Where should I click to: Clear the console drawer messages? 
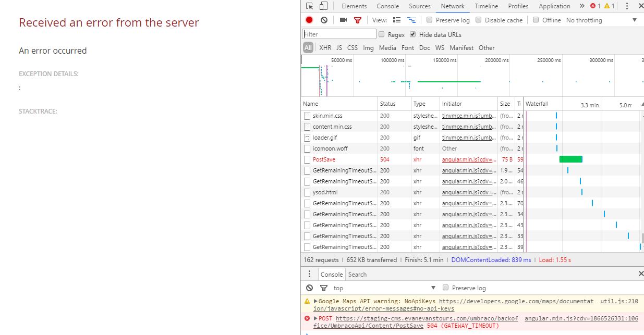(309, 288)
